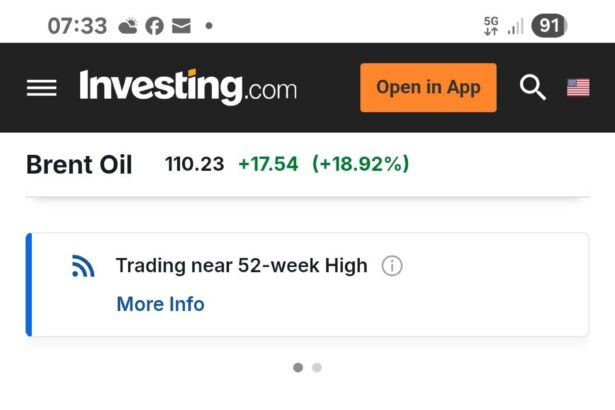
Task: Tap the Brent Oil title
Action: (79, 165)
